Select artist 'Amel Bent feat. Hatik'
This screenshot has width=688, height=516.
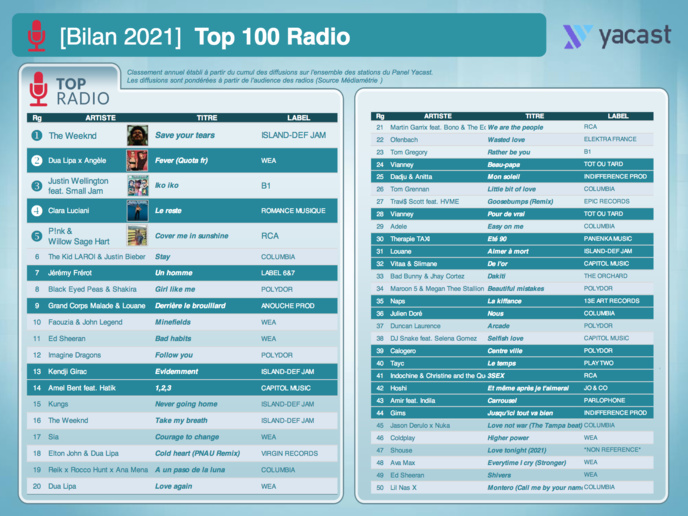pyautogui.click(x=82, y=388)
